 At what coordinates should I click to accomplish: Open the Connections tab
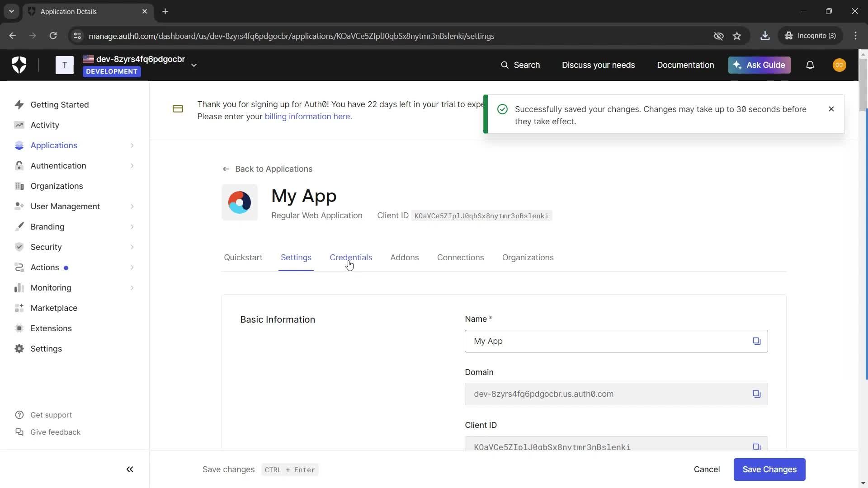point(460,258)
